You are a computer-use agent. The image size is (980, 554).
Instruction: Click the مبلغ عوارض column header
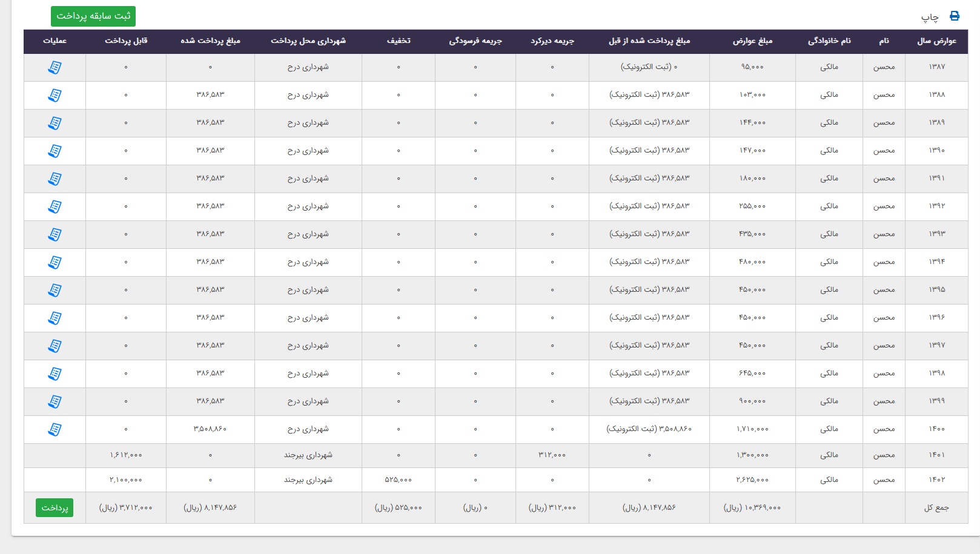pyautogui.click(x=752, y=41)
